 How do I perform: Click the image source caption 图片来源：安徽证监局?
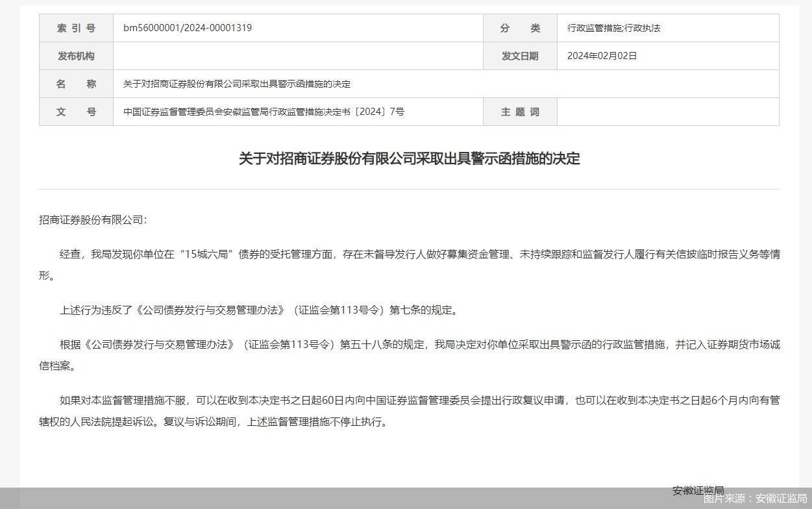click(x=755, y=499)
